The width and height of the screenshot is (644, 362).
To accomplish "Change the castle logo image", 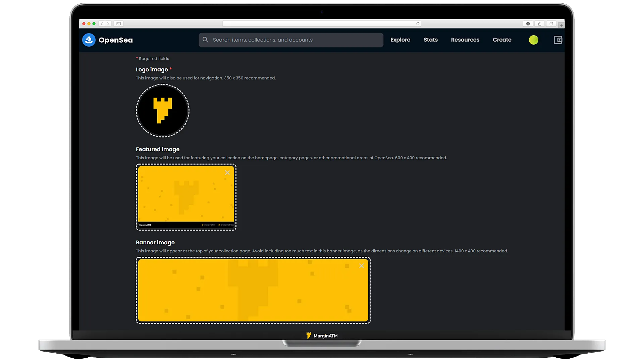I will 163,111.
